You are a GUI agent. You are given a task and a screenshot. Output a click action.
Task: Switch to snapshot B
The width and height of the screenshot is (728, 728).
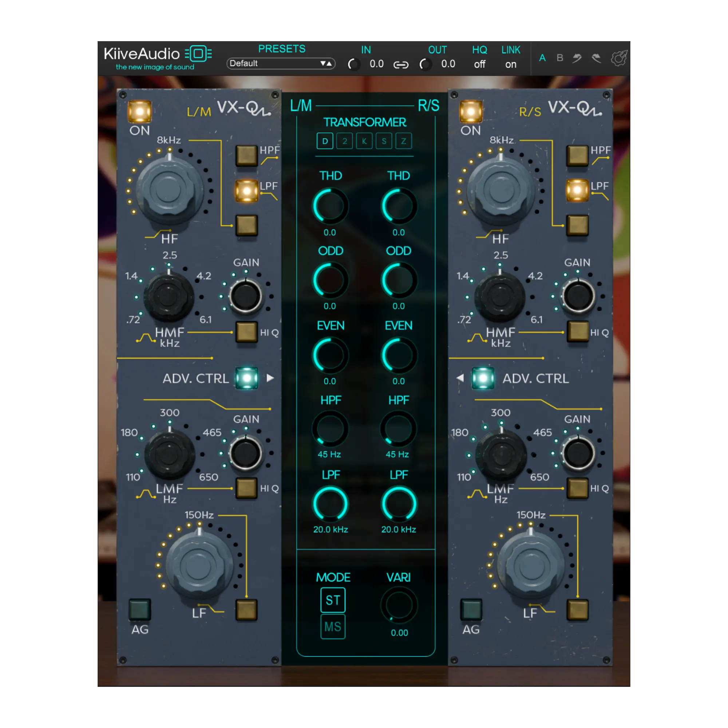[x=560, y=58]
